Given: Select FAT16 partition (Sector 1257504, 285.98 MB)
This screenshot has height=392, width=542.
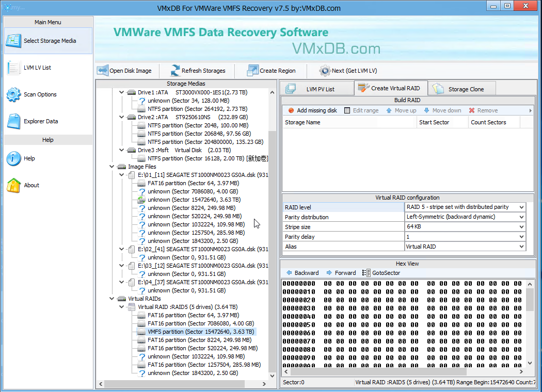Looking at the screenshot, I should click(x=204, y=365).
